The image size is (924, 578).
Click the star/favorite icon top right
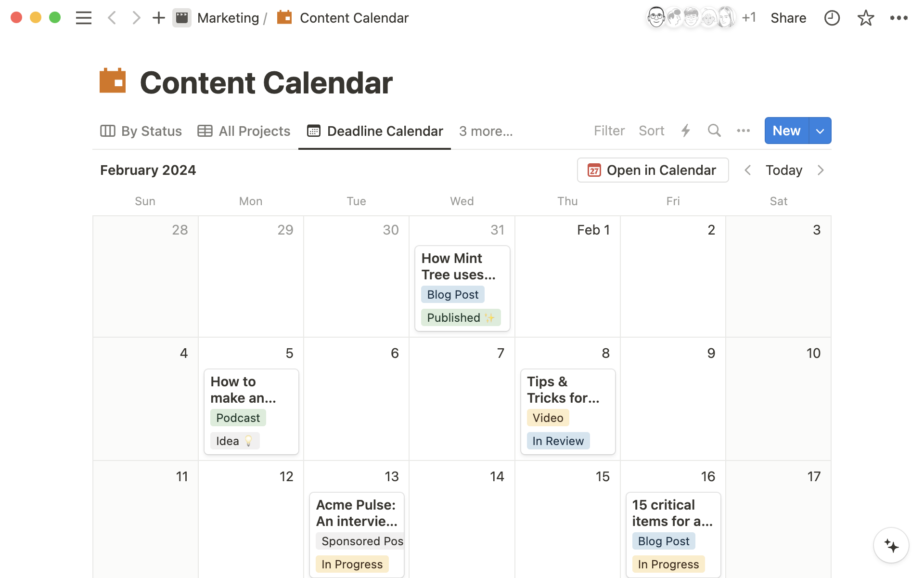tap(865, 18)
